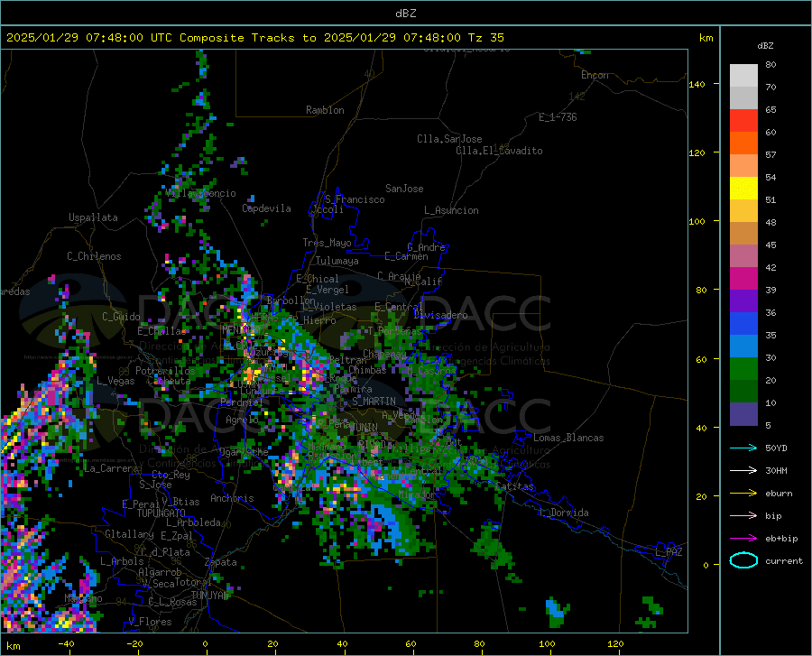Click the 'Clla.El_Cavadito' map label

click(x=499, y=151)
